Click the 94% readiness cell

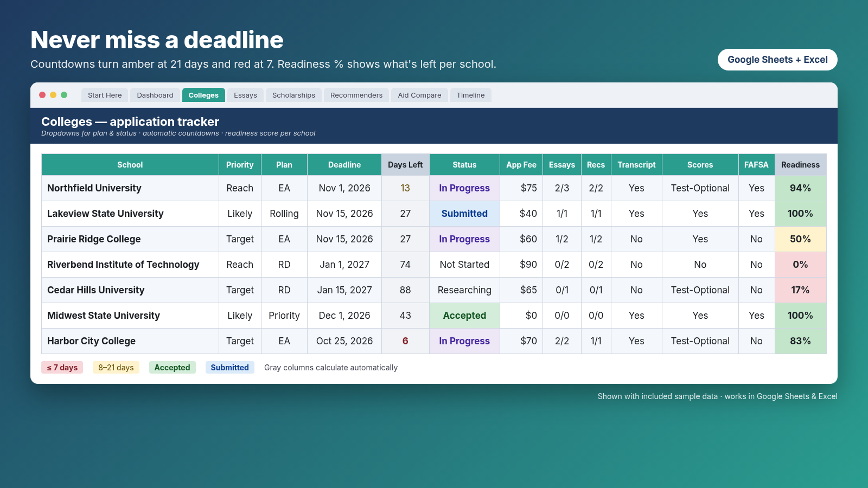pyautogui.click(x=800, y=188)
